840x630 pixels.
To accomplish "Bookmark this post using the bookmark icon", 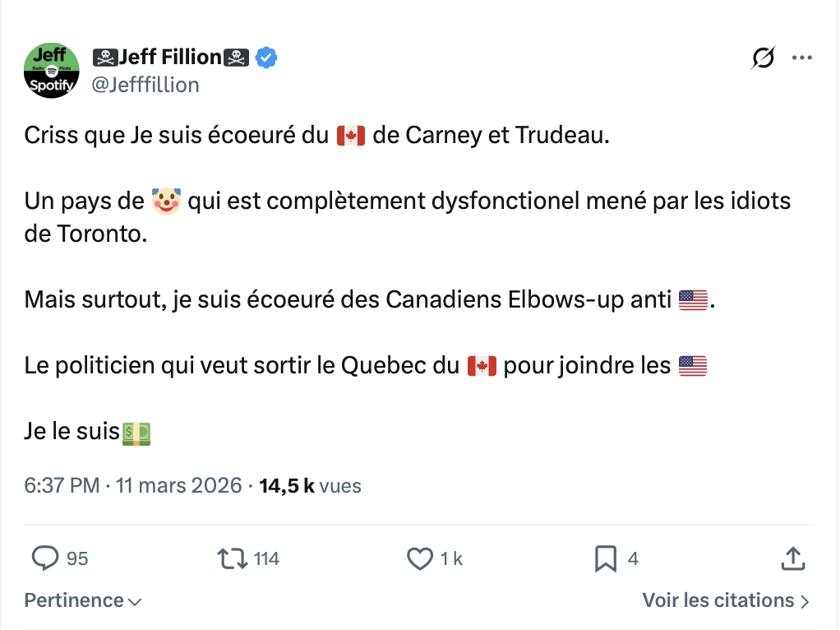I will click(606, 559).
